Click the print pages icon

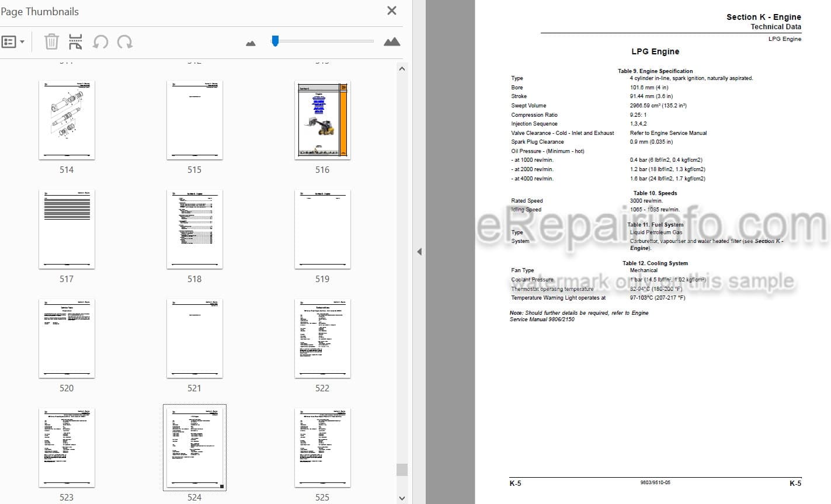pos(75,42)
